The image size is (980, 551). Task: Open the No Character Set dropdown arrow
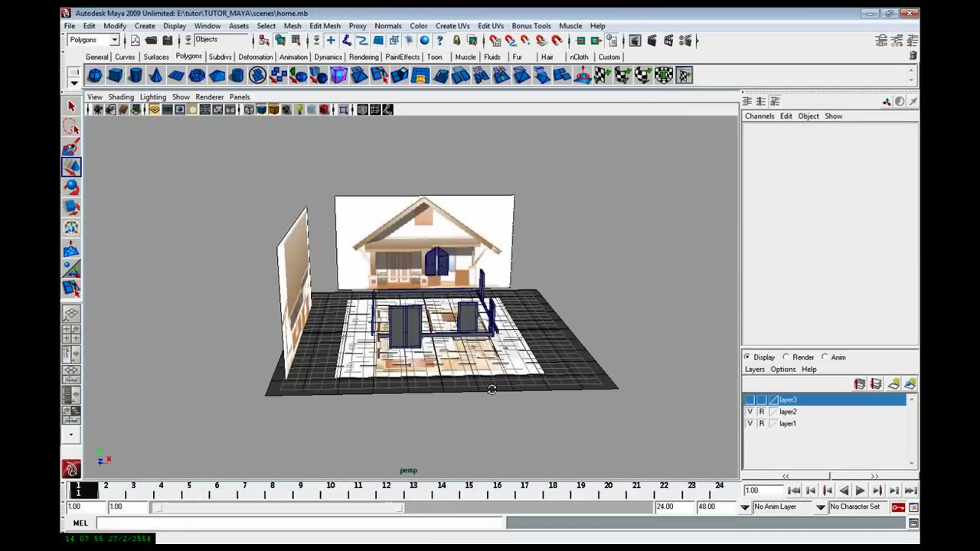click(820, 507)
